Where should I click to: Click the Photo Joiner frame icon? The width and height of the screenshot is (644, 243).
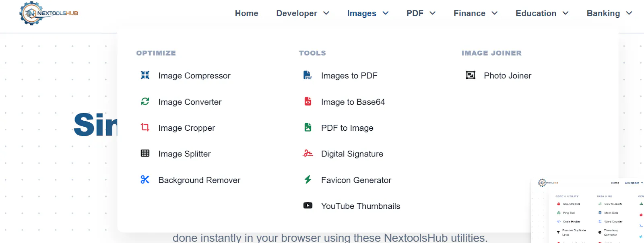tap(471, 75)
